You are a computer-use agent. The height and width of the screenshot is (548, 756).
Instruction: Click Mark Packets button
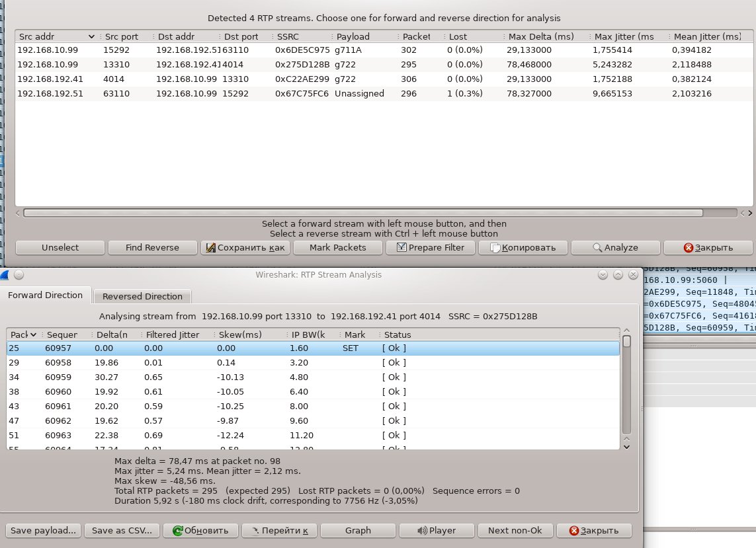click(x=337, y=247)
